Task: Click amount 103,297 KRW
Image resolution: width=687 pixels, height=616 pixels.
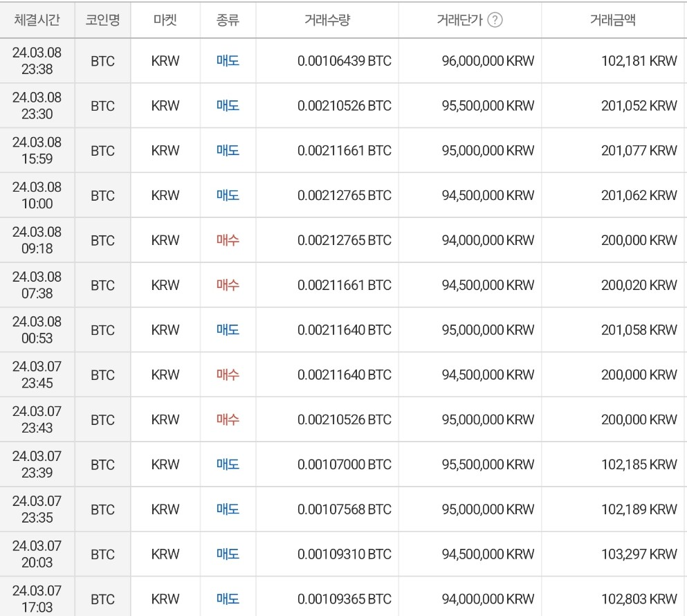Action: pos(639,554)
